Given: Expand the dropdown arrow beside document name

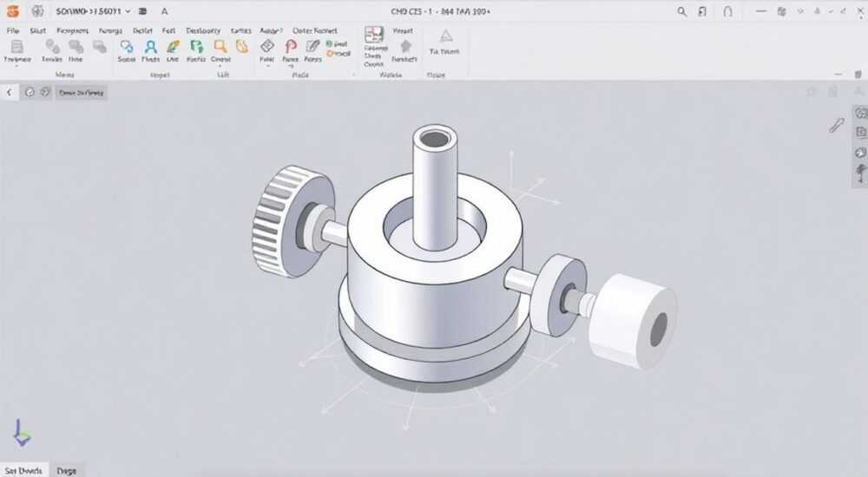Looking at the screenshot, I should tap(128, 11).
